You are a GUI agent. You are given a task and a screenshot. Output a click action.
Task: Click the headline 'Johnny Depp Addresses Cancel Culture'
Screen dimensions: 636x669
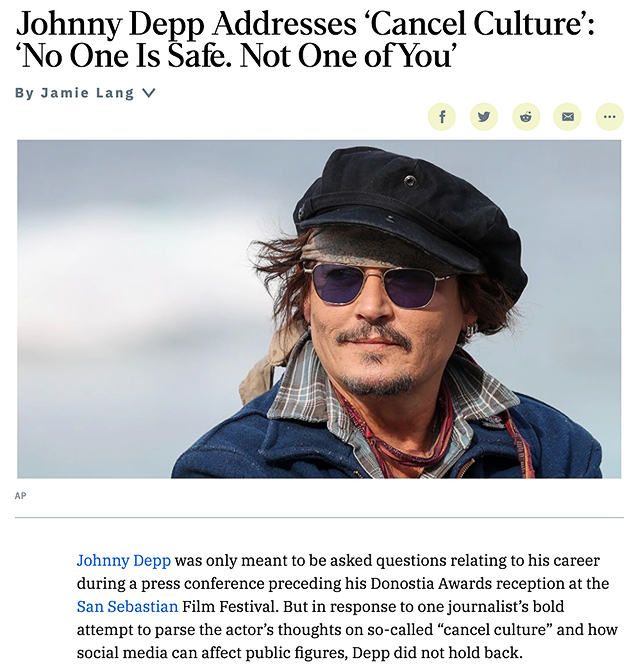point(305,23)
